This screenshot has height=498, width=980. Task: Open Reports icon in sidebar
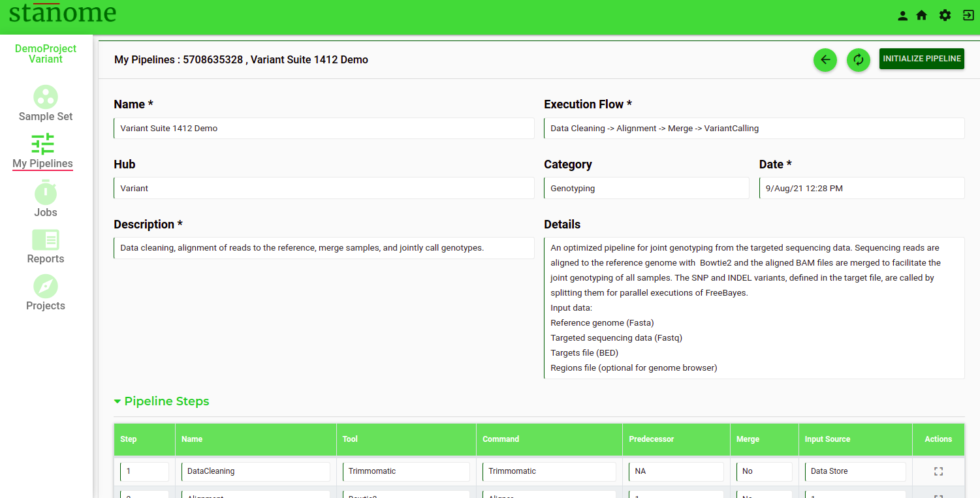click(46, 240)
